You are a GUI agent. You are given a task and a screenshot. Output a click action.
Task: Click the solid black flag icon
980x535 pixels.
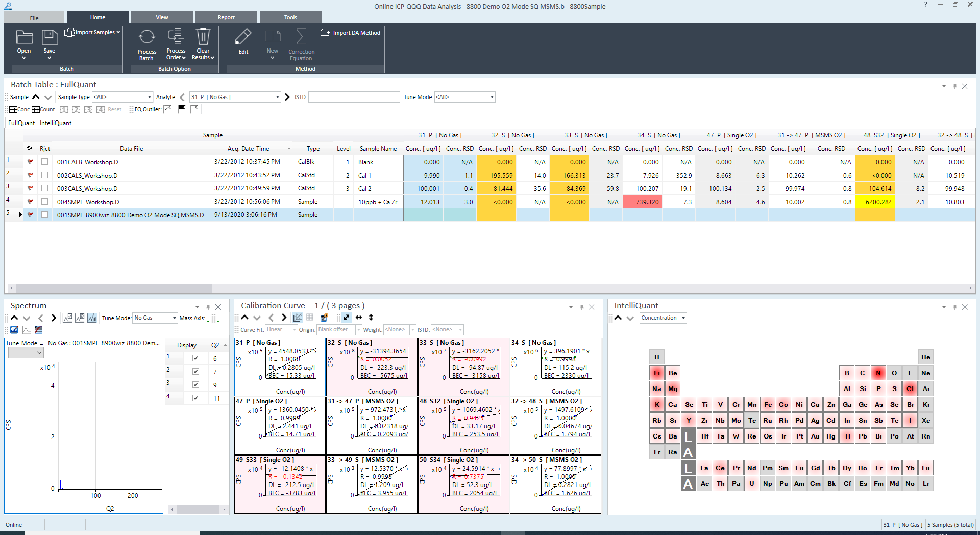click(181, 109)
